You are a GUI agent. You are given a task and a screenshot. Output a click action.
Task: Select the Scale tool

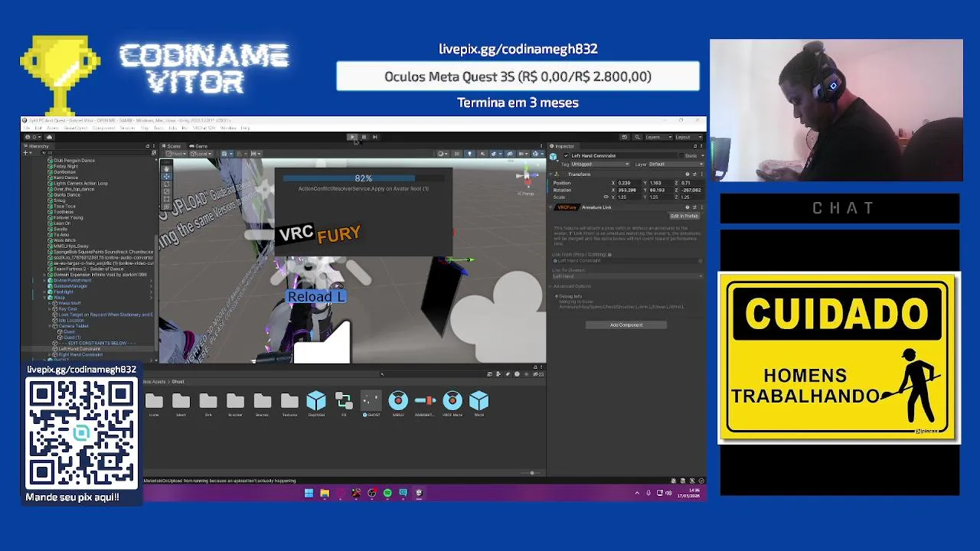pyautogui.click(x=166, y=192)
